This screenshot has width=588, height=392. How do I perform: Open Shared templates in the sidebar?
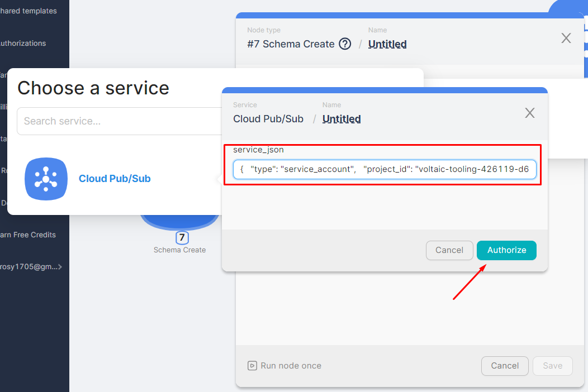pyautogui.click(x=28, y=11)
